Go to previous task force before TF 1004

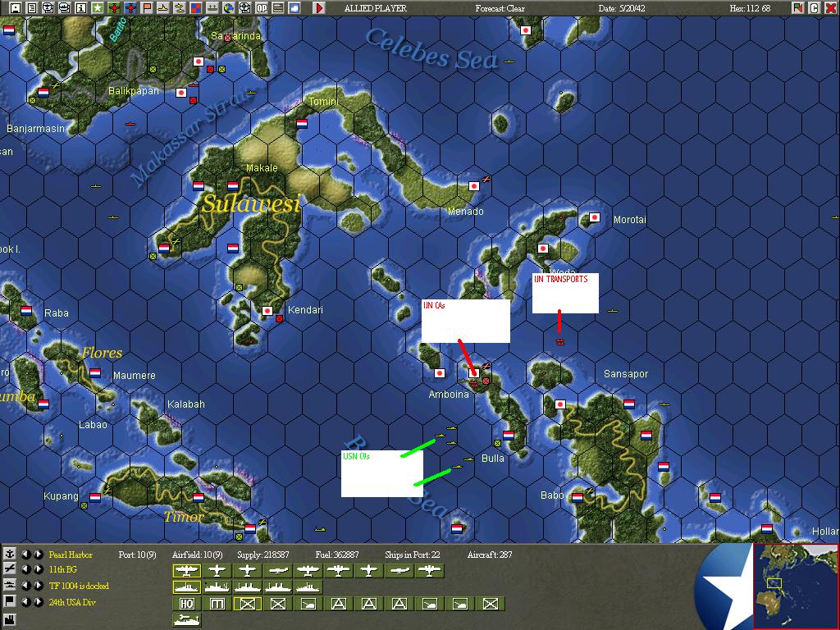[25, 586]
